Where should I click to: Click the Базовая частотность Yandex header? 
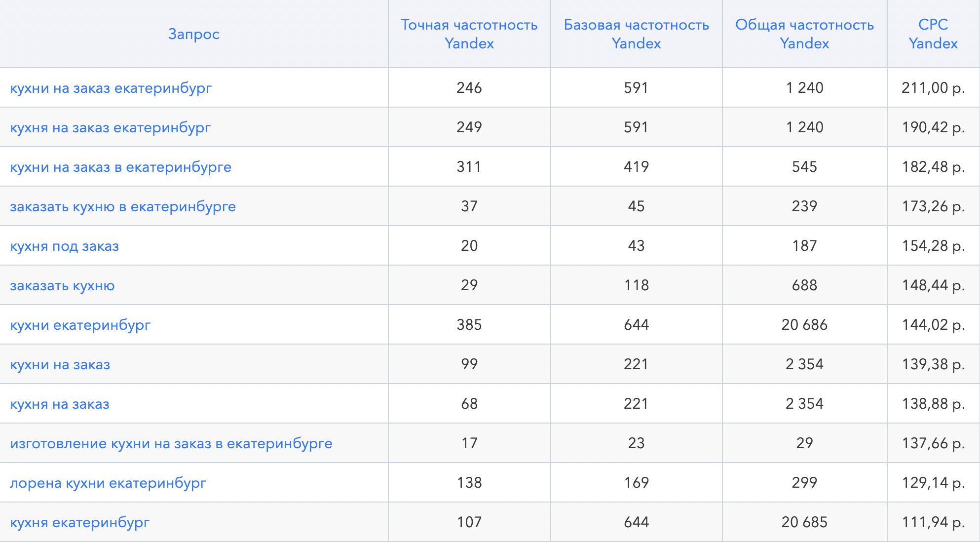(636, 34)
